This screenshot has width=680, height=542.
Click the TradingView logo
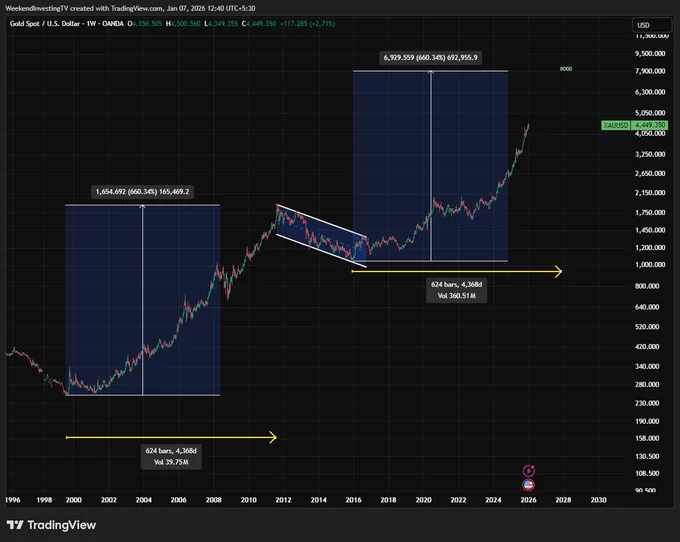(x=51, y=525)
